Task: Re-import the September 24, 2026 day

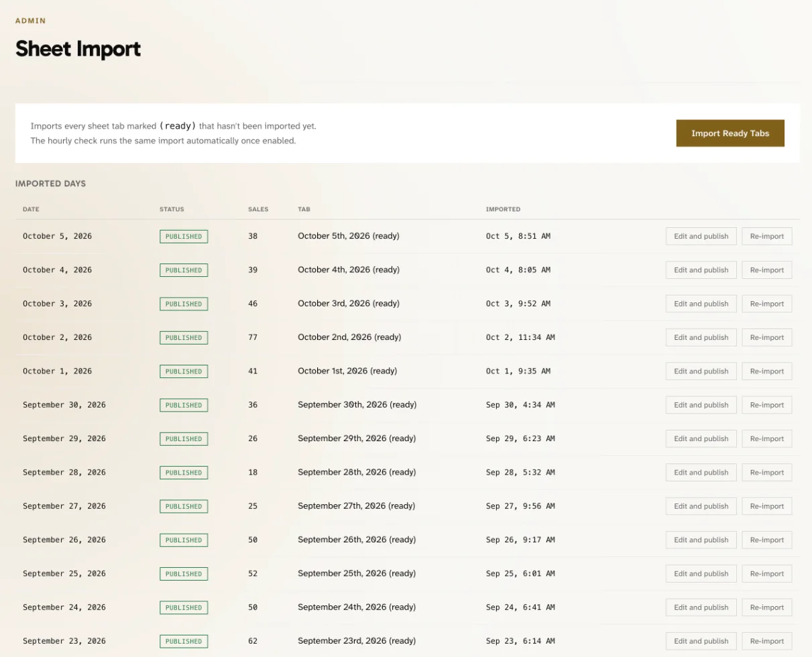Action: coord(766,607)
